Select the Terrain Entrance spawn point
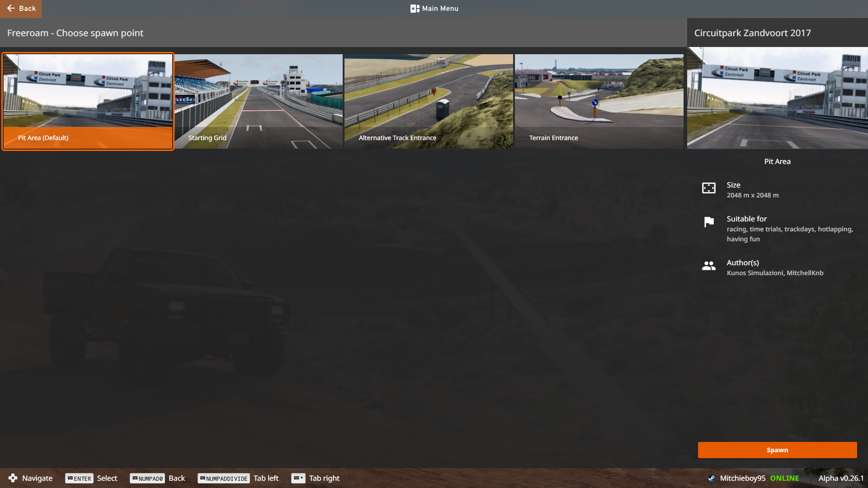868x488 pixels. (x=599, y=102)
